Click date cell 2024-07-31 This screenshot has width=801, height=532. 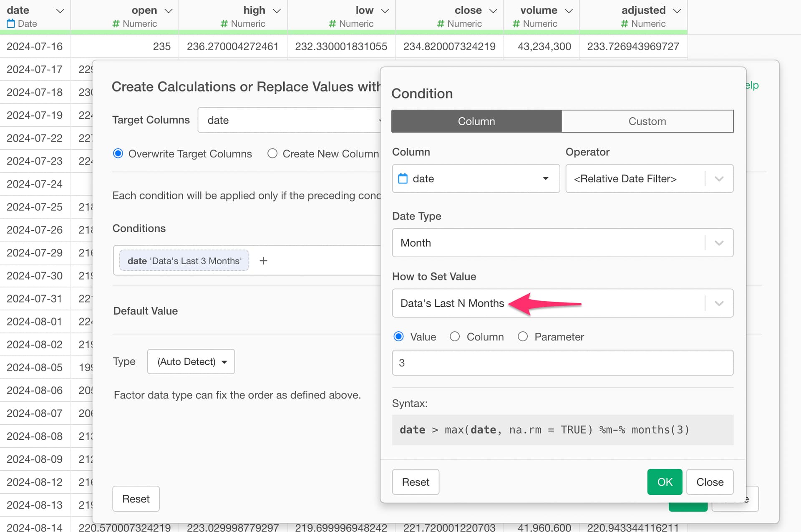coord(35,299)
